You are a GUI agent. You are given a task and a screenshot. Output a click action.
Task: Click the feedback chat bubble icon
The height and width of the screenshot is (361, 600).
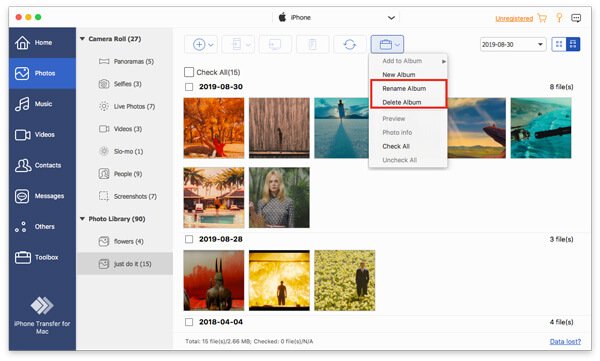pyautogui.click(x=576, y=18)
